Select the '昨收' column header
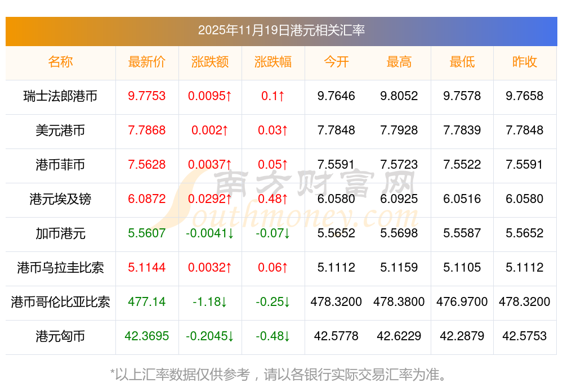The height and width of the screenshot is (392, 563). tap(525, 62)
